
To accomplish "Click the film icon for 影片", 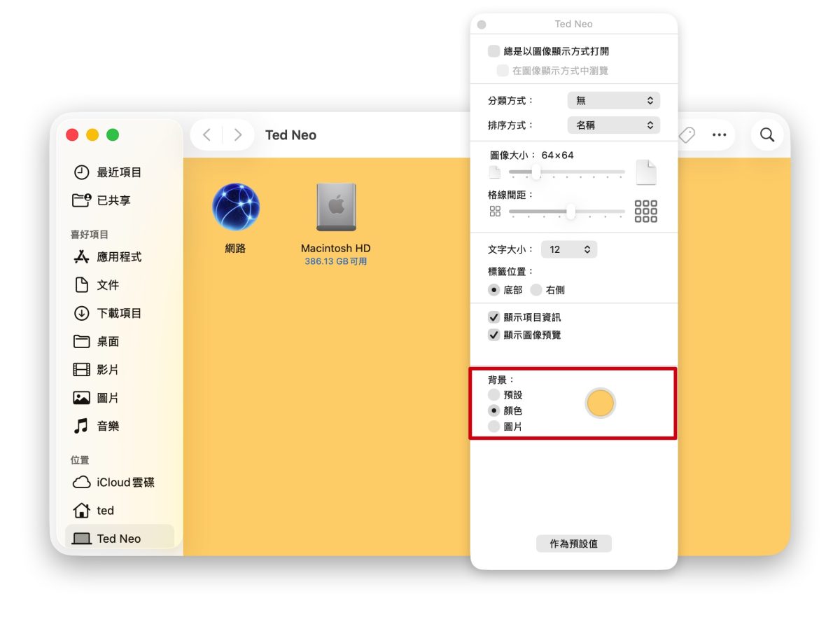I will click(x=82, y=370).
